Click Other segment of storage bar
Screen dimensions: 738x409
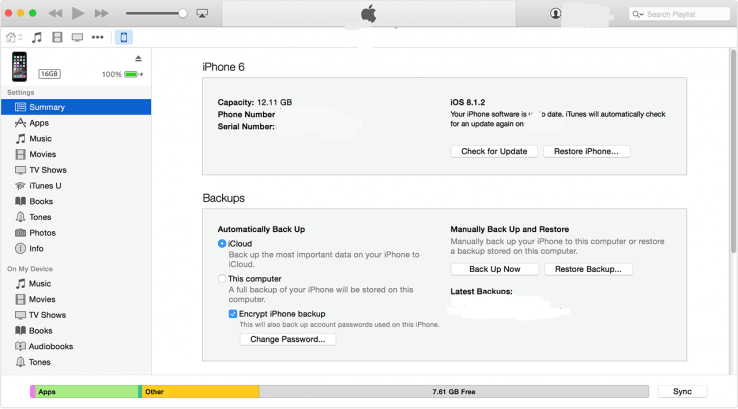tap(200, 391)
